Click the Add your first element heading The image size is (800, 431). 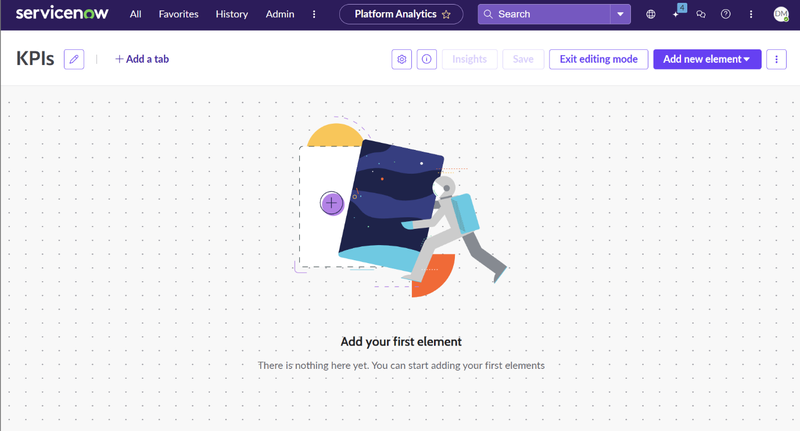[401, 342]
